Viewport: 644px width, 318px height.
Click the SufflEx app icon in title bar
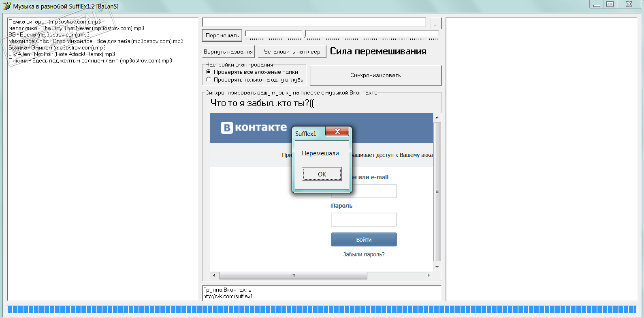point(7,6)
